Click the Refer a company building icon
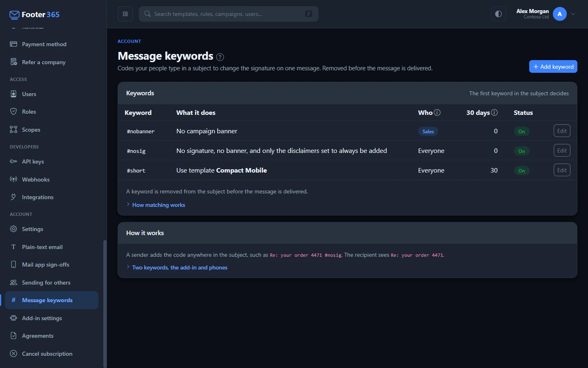 click(13, 62)
